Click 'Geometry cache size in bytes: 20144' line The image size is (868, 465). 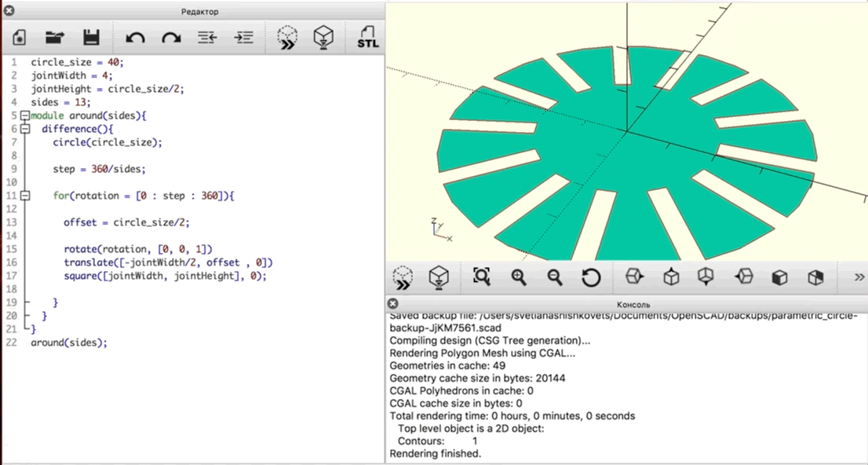(478, 379)
